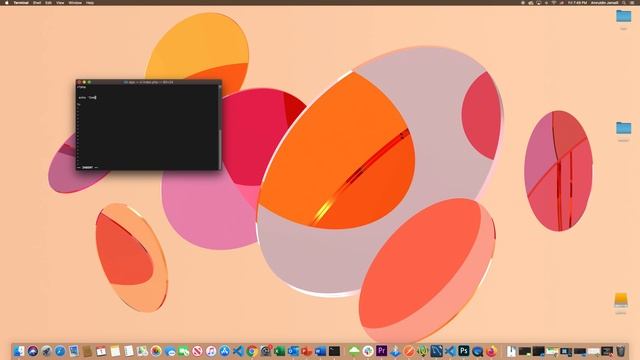This screenshot has width=640, height=360.
Task: Open Safari from the dock
Action: pyautogui.click(x=60, y=351)
